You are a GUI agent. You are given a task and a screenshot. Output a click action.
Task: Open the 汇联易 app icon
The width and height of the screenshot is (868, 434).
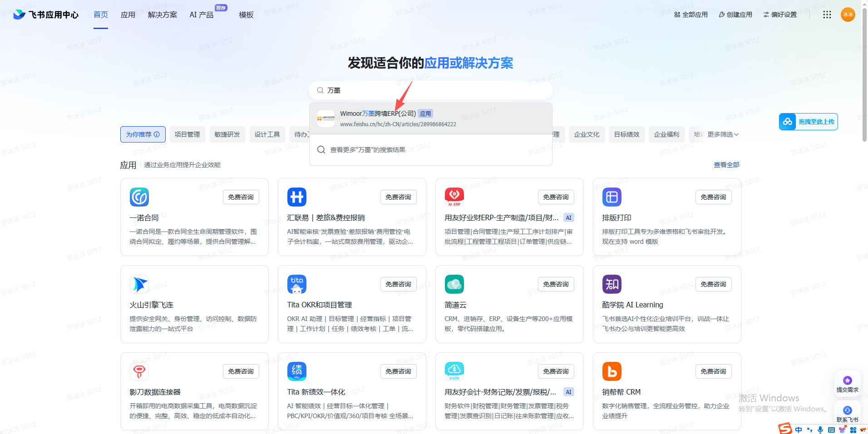[297, 197]
